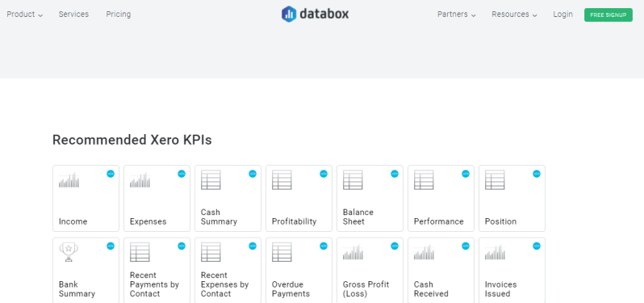Click the Xero badge on Overdue Payments card
Viewport: 644px width, 303px height.
pos(324,246)
